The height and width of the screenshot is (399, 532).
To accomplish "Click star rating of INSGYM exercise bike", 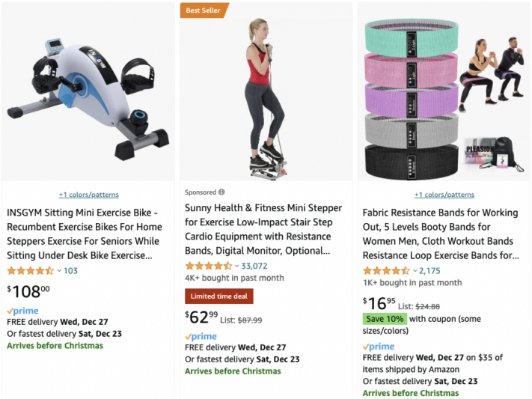I will [x=30, y=271].
